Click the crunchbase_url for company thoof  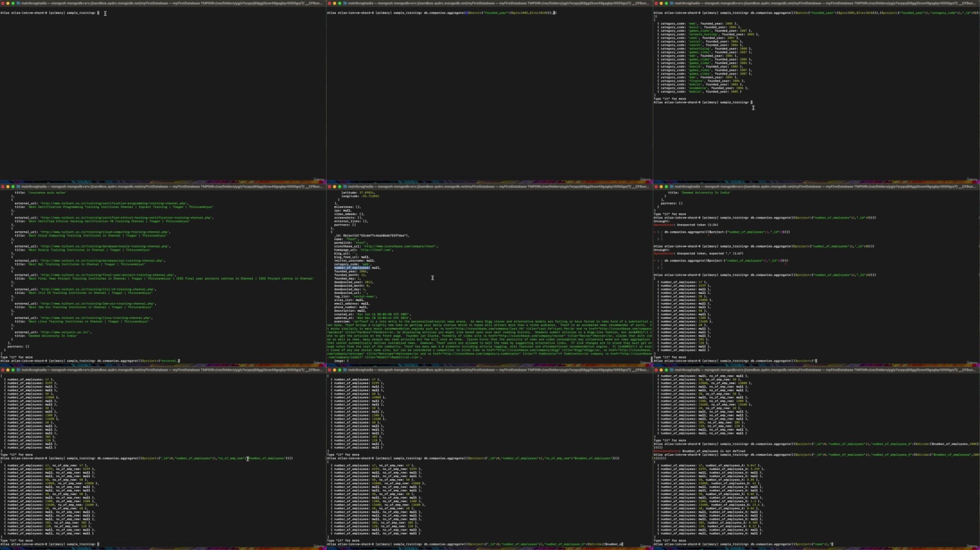(x=386, y=246)
